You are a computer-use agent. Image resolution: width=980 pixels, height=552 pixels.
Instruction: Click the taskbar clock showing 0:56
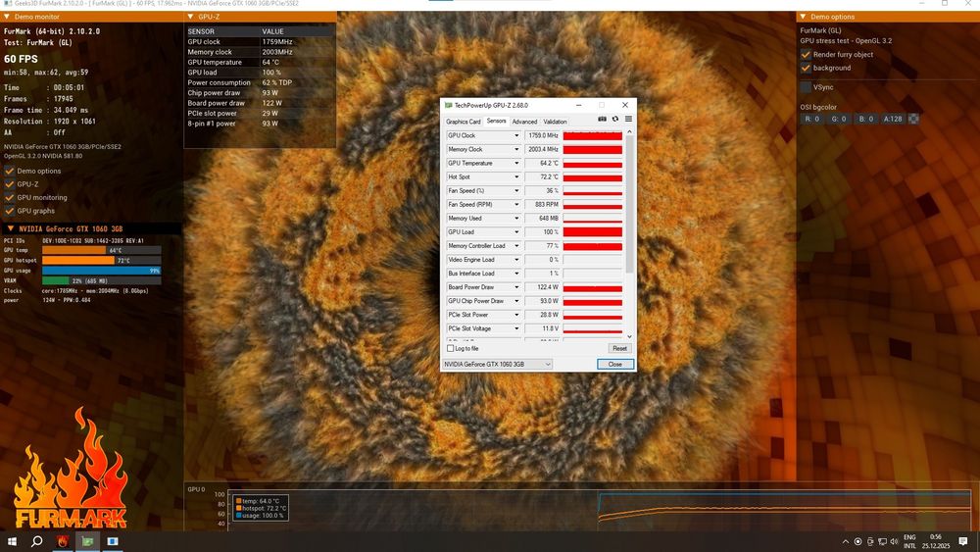pos(936,541)
